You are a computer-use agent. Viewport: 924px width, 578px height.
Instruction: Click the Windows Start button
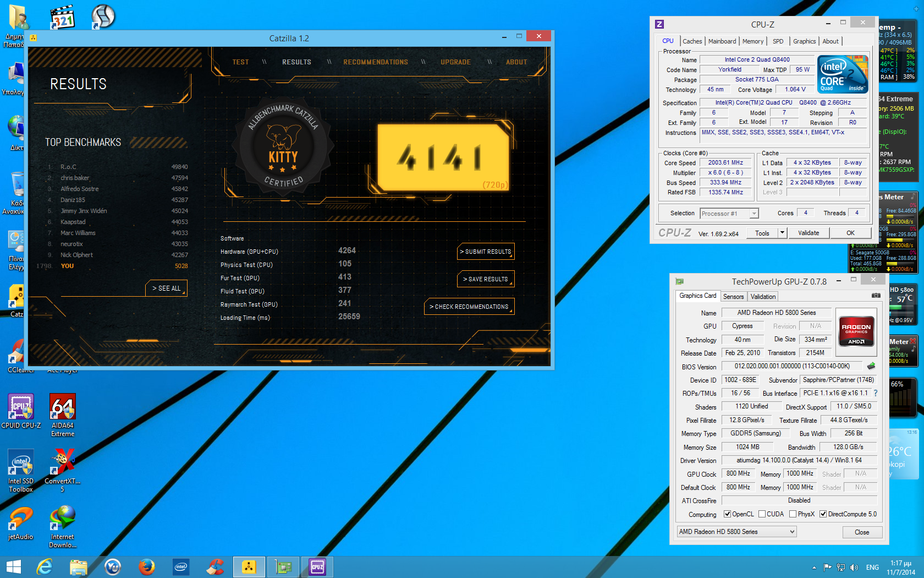pos(13,567)
